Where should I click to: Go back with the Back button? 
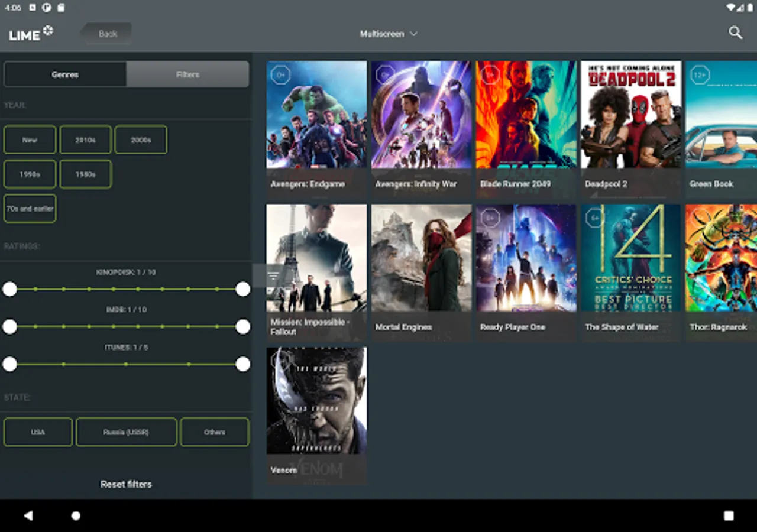pos(106,34)
